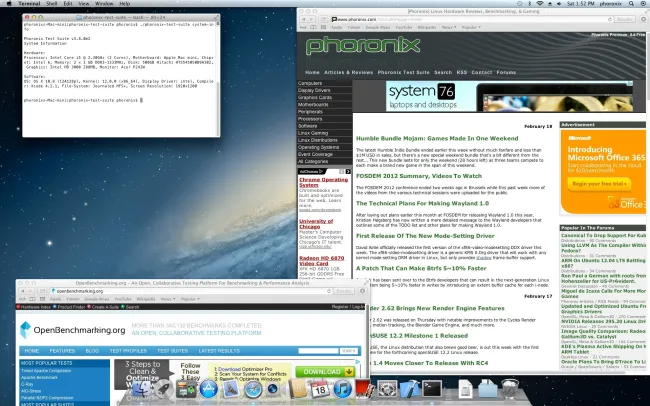
Task: Open Graphics Cards category on Phoronix
Action: (315, 97)
